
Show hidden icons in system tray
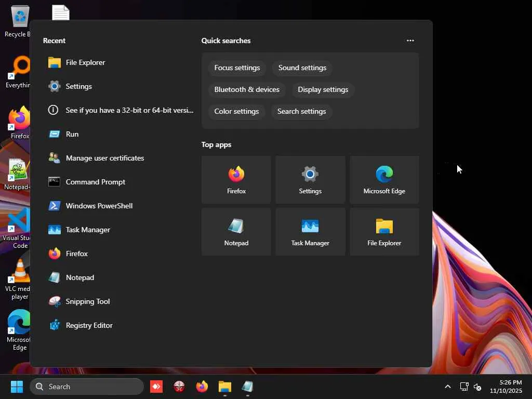pos(448,387)
